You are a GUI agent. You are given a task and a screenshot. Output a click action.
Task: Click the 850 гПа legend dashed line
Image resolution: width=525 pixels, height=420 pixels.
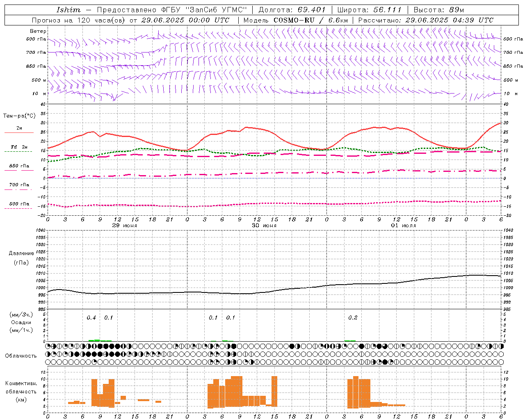point(18,170)
